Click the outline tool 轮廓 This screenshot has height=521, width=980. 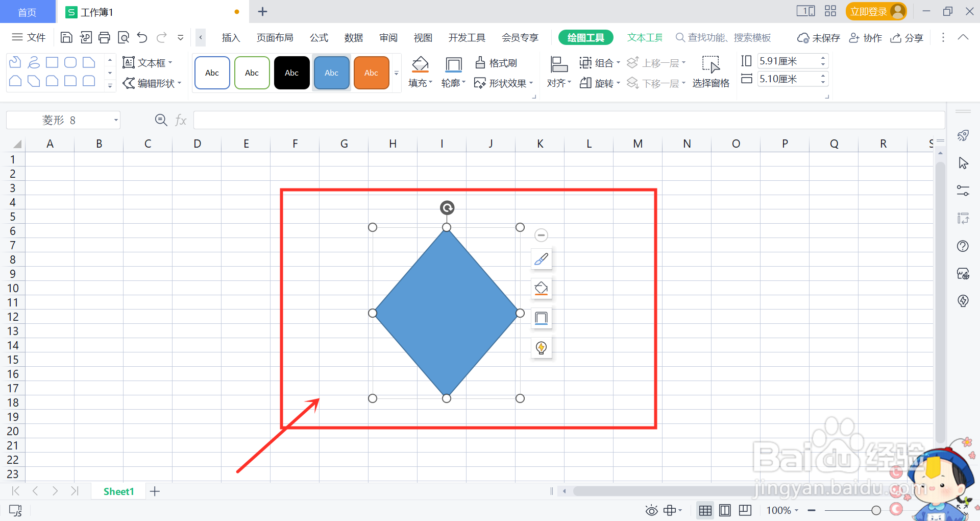(x=451, y=73)
